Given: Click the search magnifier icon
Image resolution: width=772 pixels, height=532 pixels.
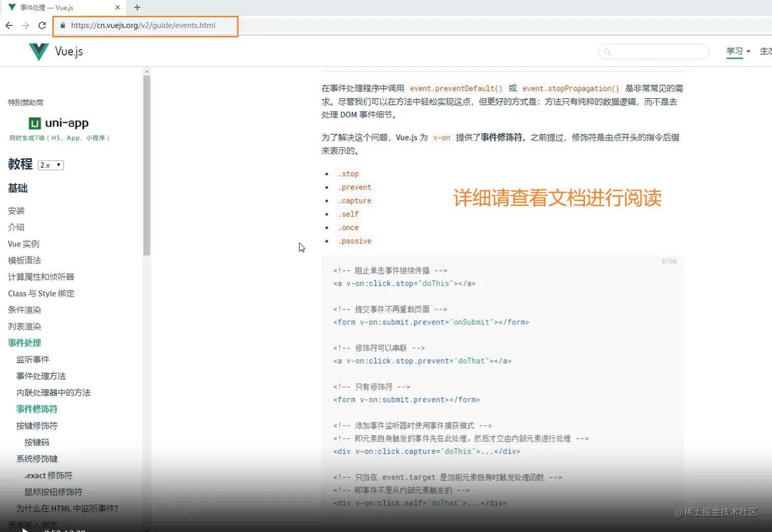Looking at the screenshot, I should pyautogui.click(x=607, y=52).
